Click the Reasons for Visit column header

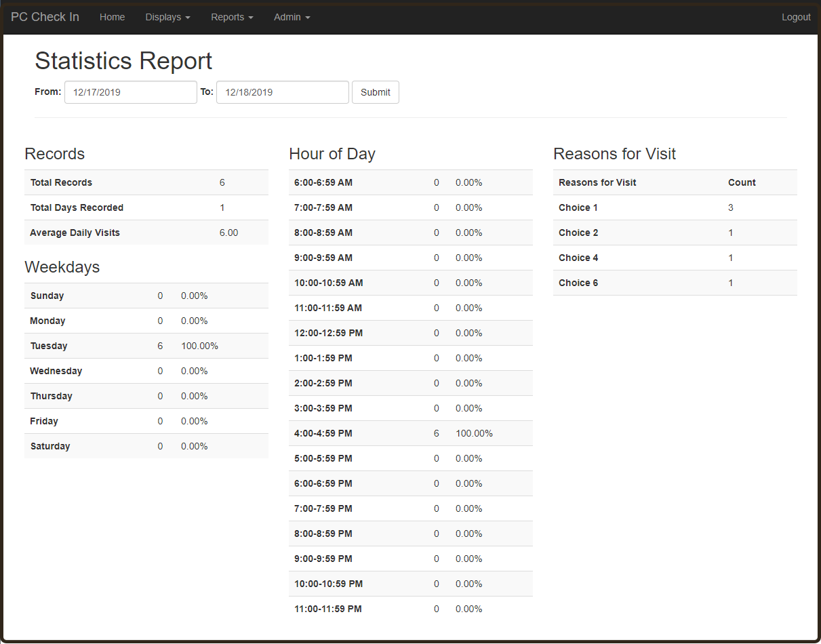(x=597, y=182)
